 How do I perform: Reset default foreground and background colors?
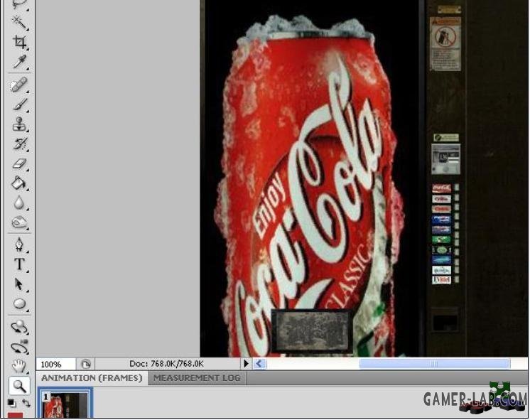(x=11, y=402)
